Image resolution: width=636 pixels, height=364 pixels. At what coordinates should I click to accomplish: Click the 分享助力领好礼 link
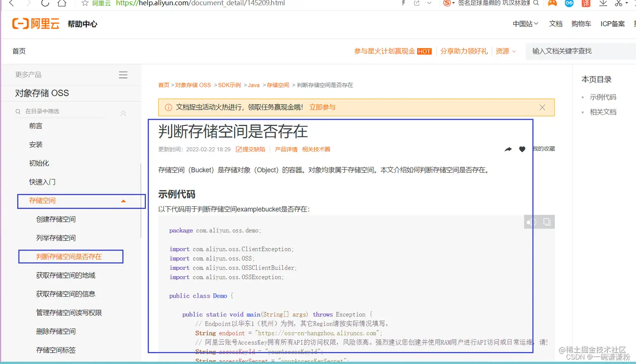pos(464,51)
